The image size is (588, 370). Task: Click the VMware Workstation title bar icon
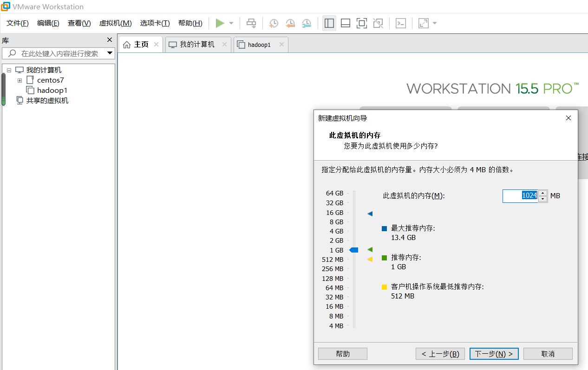pyautogui.click(x=6, y=6)
